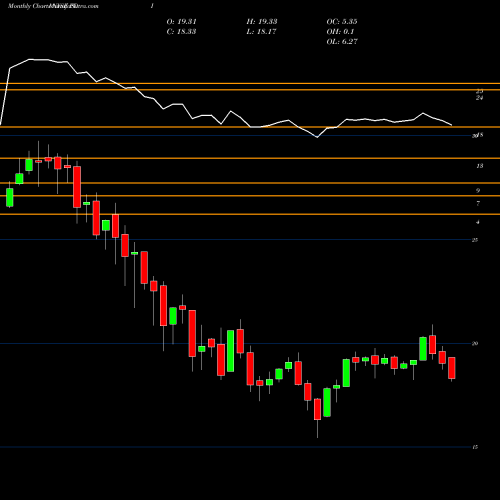The image size is (500, 500).
Task: Click the 4 axis label
Action: pyautogui.click(x=478, y=222)
